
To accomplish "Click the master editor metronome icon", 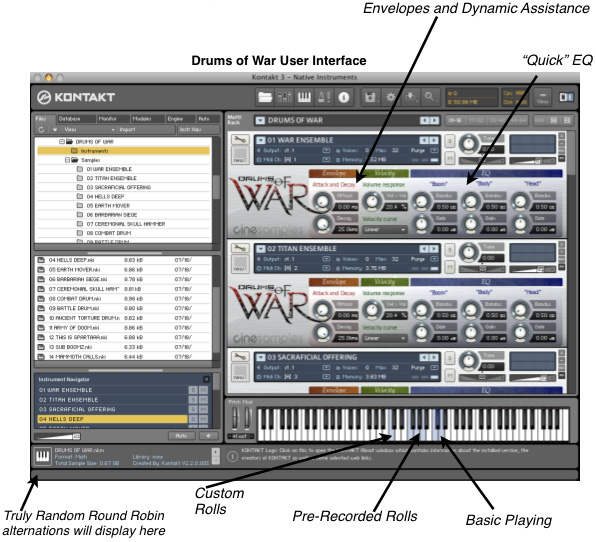I will pos(324,97).
